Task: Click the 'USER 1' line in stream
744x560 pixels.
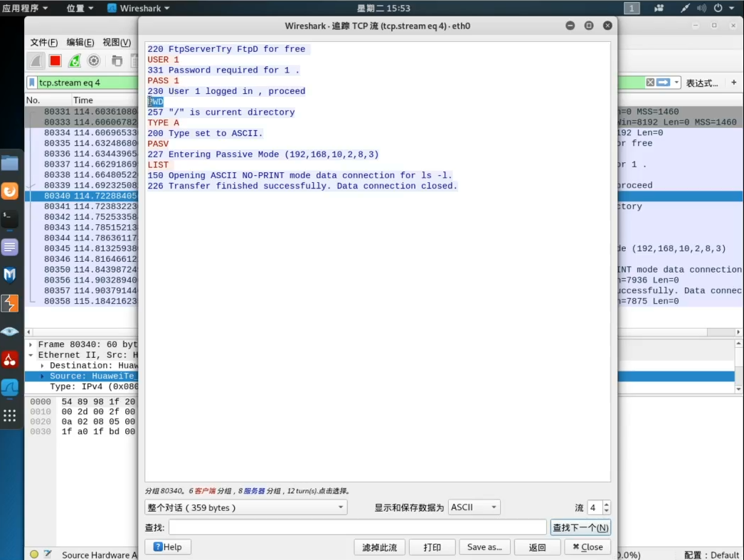Action: (x=163, y=59)
